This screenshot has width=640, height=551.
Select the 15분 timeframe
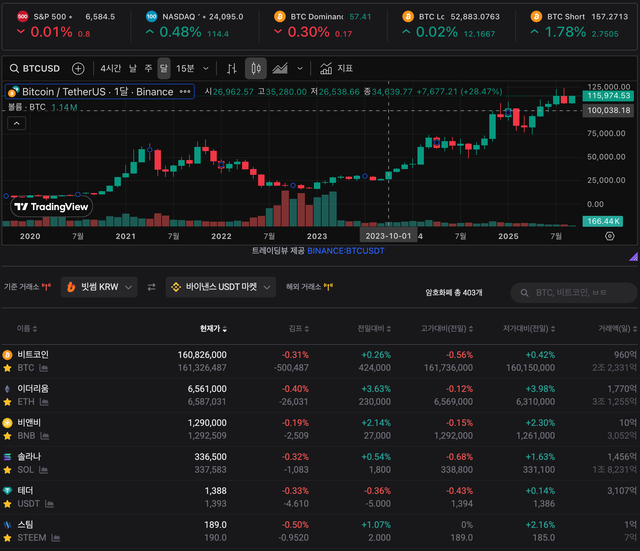(185, 69)
